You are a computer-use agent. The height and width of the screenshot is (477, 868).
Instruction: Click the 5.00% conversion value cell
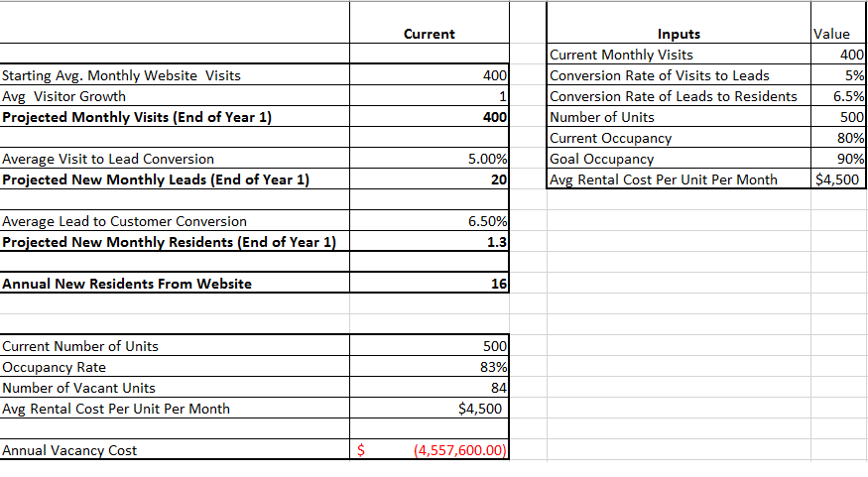point(429,159)
